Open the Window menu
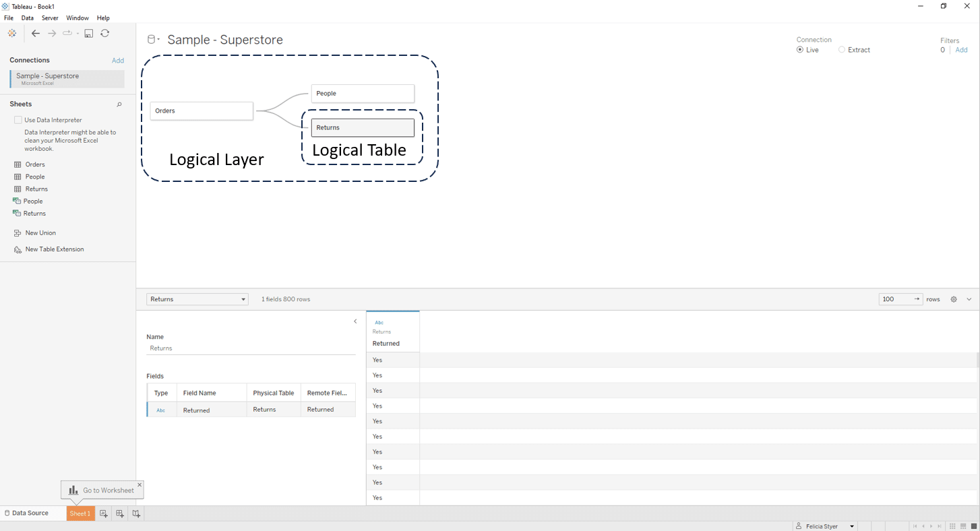The height and width of the screenshot is (531, 980). [x=78, y=18]
